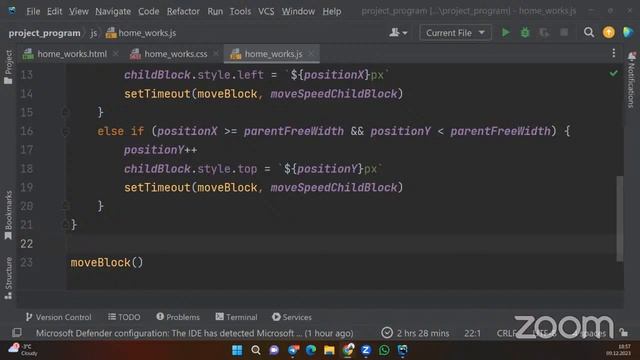Click fold marker at line 15

(x=65, y=111)
